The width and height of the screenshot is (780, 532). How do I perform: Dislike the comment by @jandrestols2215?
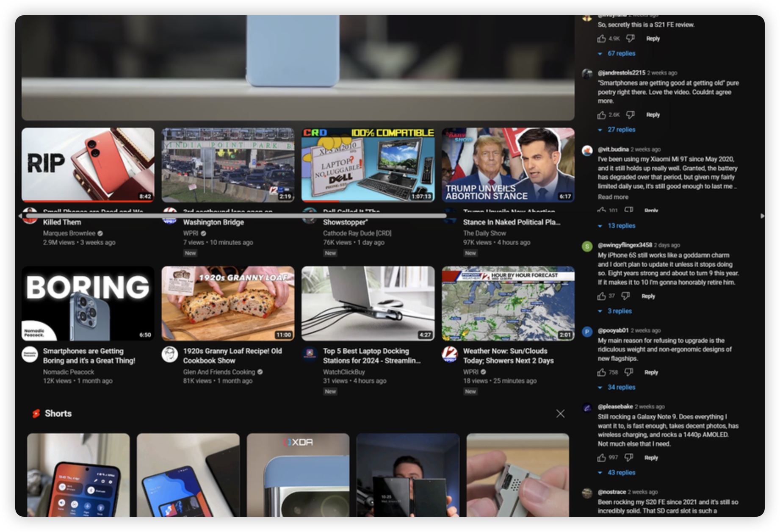pyautogui.click(x=630, y=115)
